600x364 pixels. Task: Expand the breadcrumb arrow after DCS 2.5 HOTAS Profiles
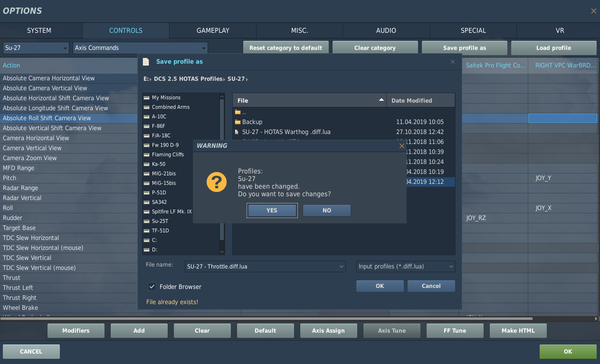(x=224, y=79)
